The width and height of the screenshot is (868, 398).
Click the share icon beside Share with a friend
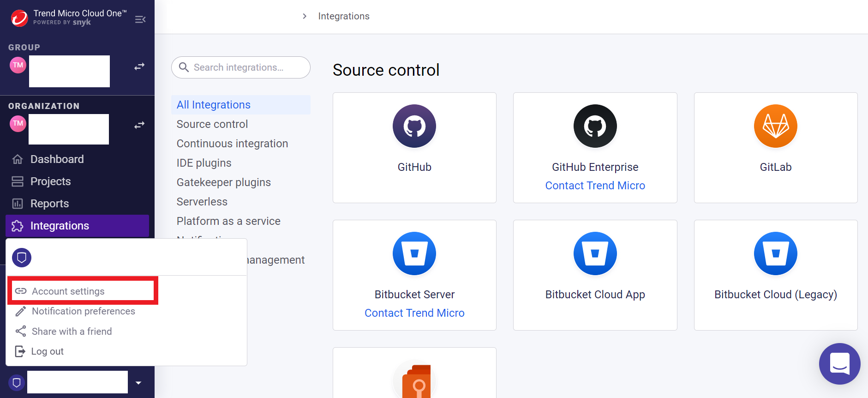tap(21, 331)
